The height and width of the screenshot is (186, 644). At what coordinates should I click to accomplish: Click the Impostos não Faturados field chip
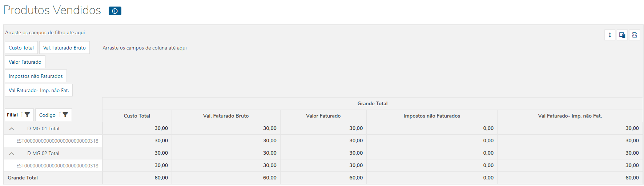pyautogui.click(x=36, y=76)
